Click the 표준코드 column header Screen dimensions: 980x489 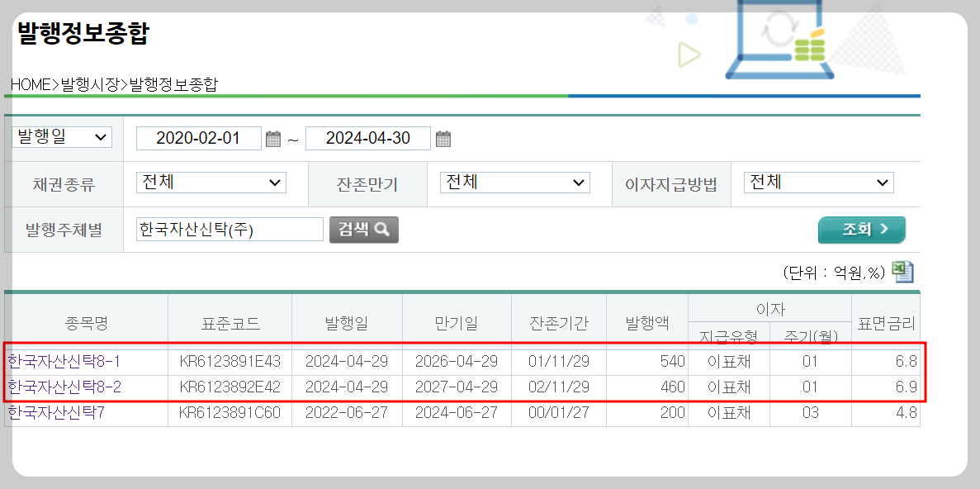click(x=230, y=323)
